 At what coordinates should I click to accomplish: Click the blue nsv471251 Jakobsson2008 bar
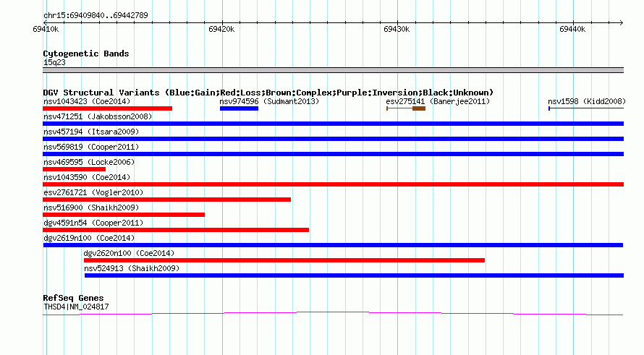coord(333,124)
